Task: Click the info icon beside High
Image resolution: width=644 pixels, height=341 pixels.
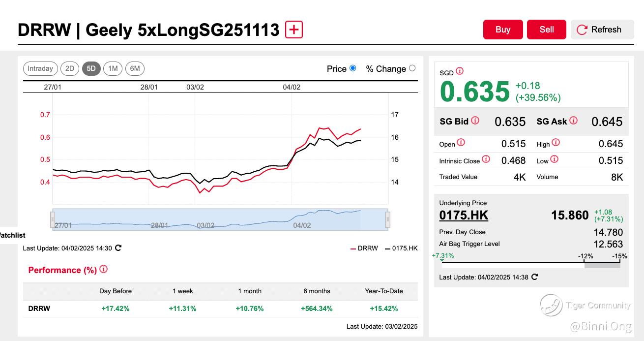Action: point(556,143)
